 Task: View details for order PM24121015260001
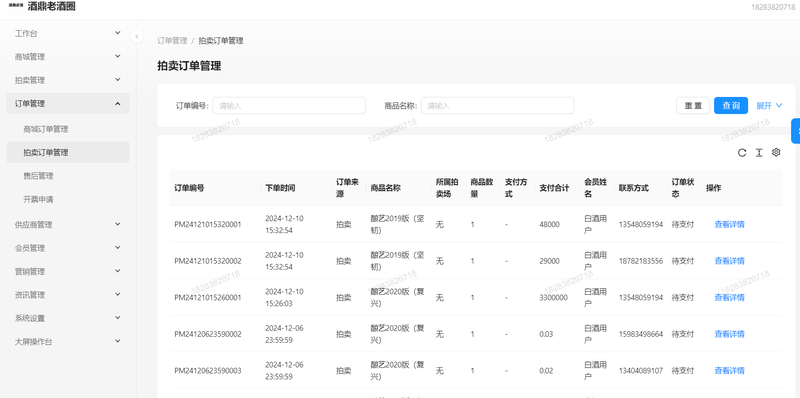pyautogui.click(x=729, y=297)
